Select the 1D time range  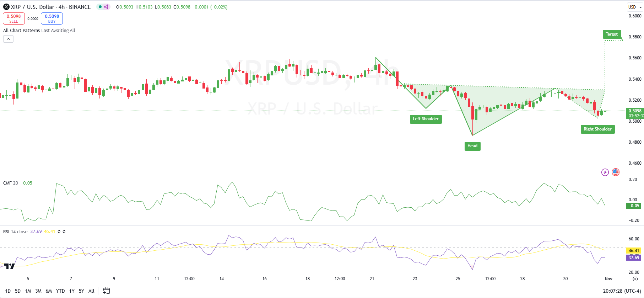point(8,291)
